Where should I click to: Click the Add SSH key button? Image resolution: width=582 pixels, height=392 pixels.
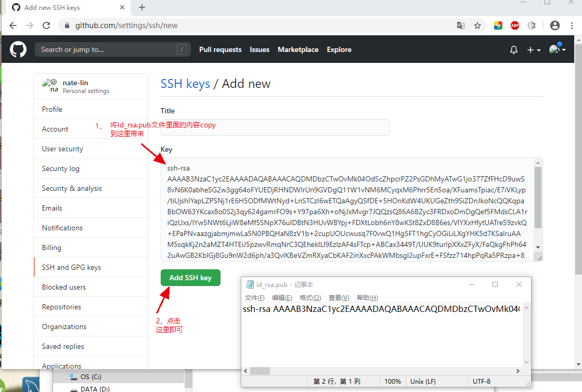coord(190,278)
